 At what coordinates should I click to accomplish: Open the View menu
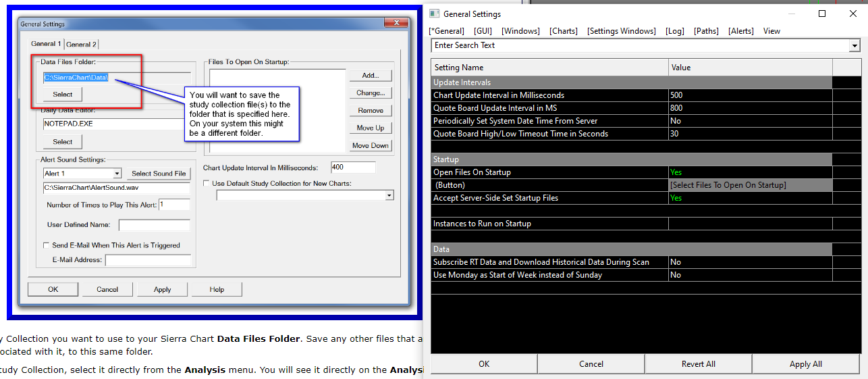pyautogui.click(x=771, y=31)
